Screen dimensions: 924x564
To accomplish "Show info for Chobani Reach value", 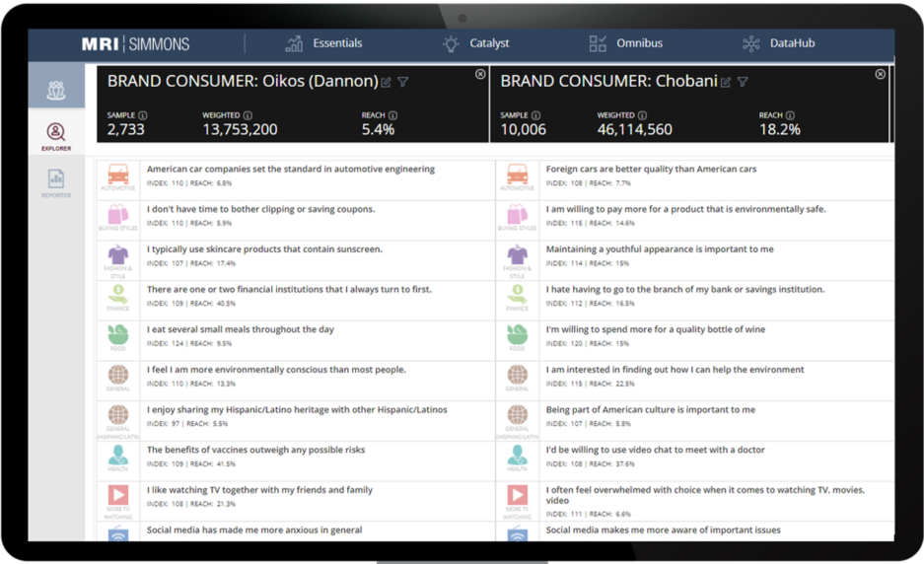I will pos(789,115).
